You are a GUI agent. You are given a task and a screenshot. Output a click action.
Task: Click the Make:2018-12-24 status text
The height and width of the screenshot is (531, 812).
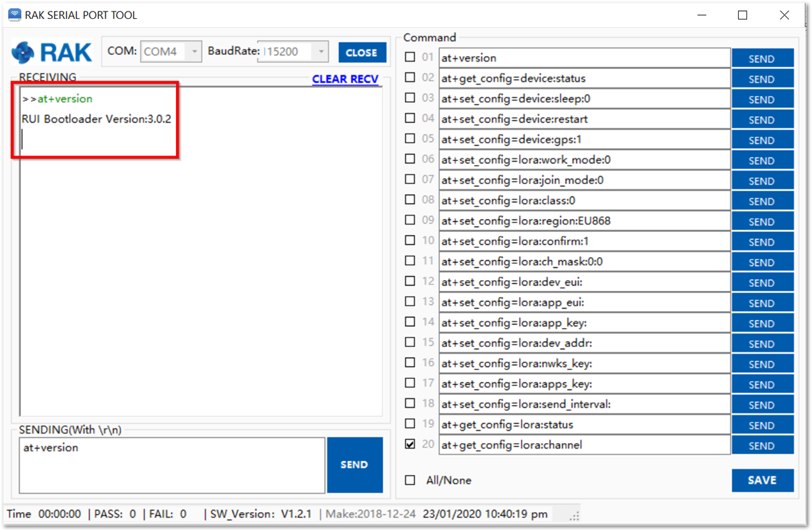371,514
